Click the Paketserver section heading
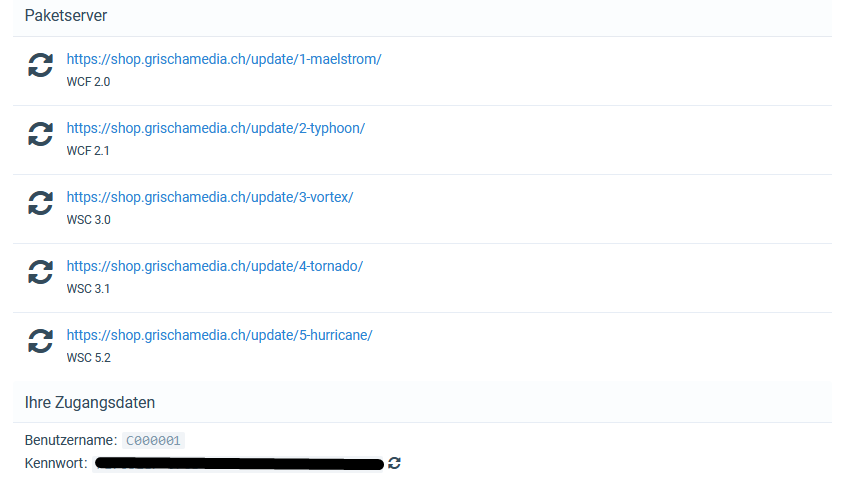843x490 pixels. click(x=66, y=16)
